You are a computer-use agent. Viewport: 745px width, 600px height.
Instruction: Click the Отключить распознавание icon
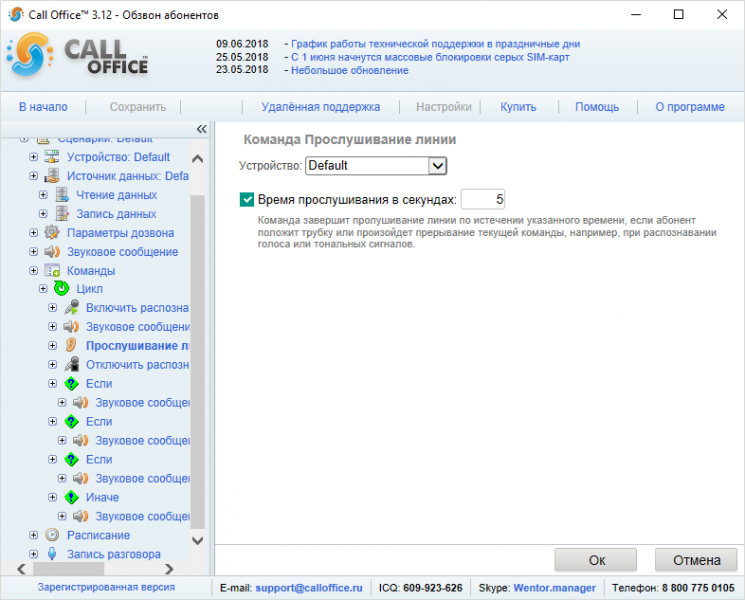(71, 364)
